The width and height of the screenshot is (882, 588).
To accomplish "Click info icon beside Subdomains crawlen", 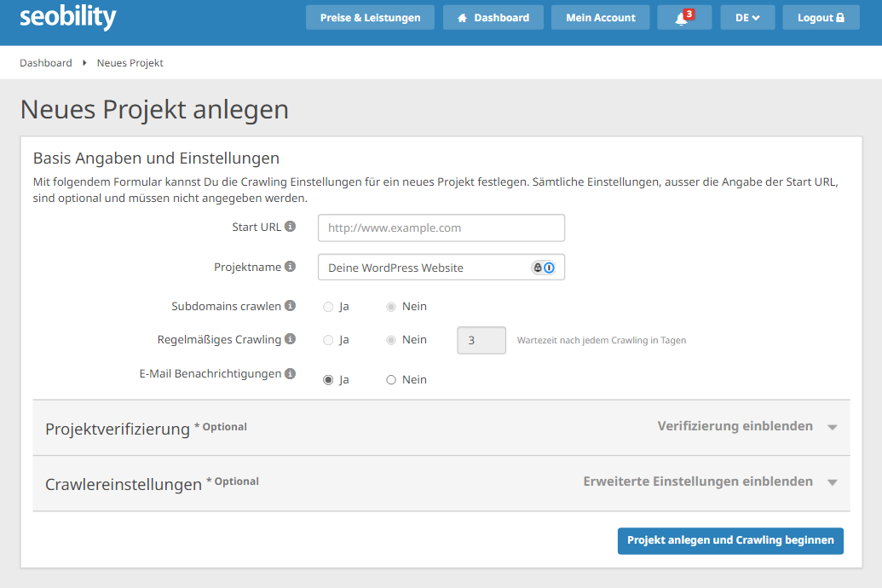I will (x=291, y=306).
